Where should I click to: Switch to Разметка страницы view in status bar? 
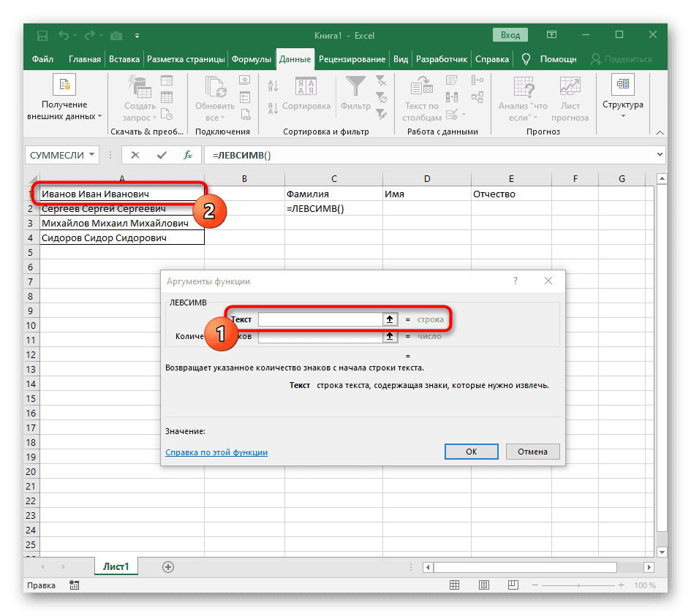click(x=483, y=585)
